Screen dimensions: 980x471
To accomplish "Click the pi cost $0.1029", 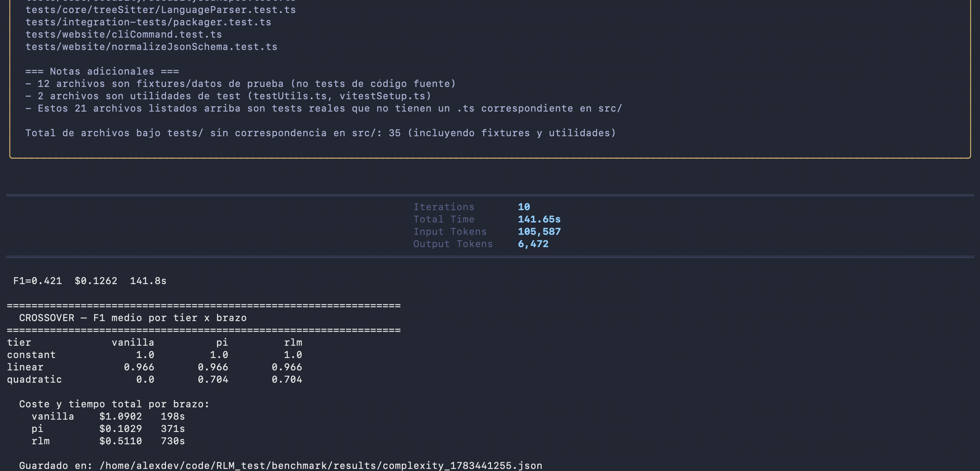I will [x=120, y=429].
